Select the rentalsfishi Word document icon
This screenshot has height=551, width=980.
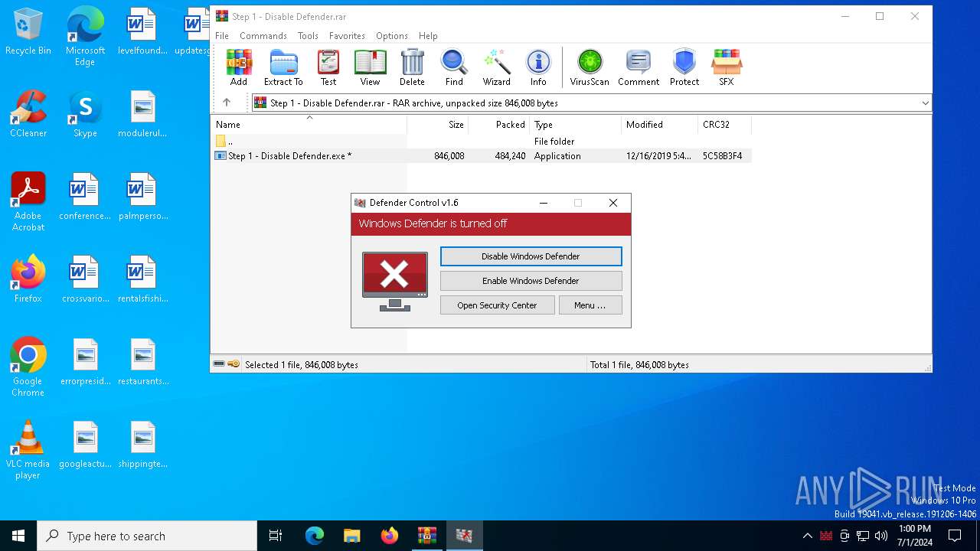click(142, 279)
